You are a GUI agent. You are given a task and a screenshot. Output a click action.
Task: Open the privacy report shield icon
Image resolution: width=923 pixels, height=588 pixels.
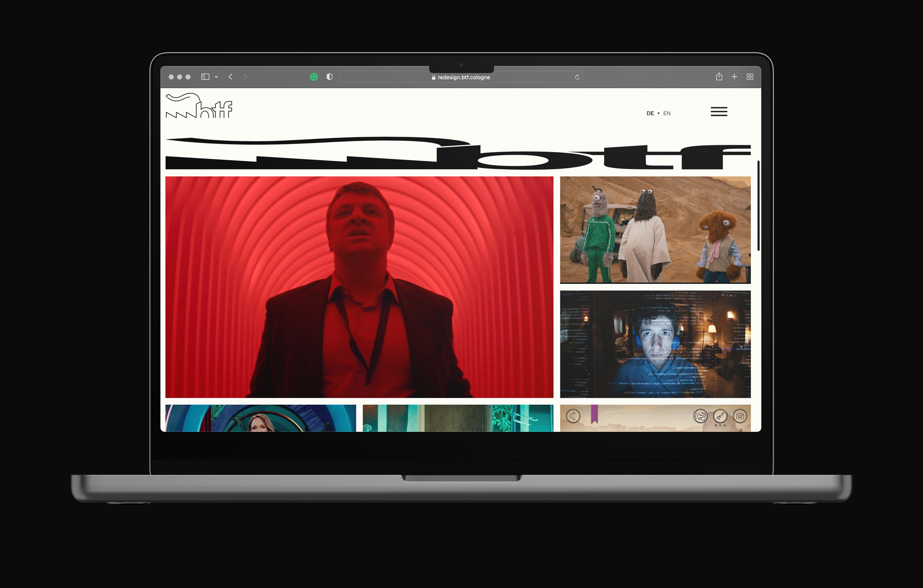point(330,77)
